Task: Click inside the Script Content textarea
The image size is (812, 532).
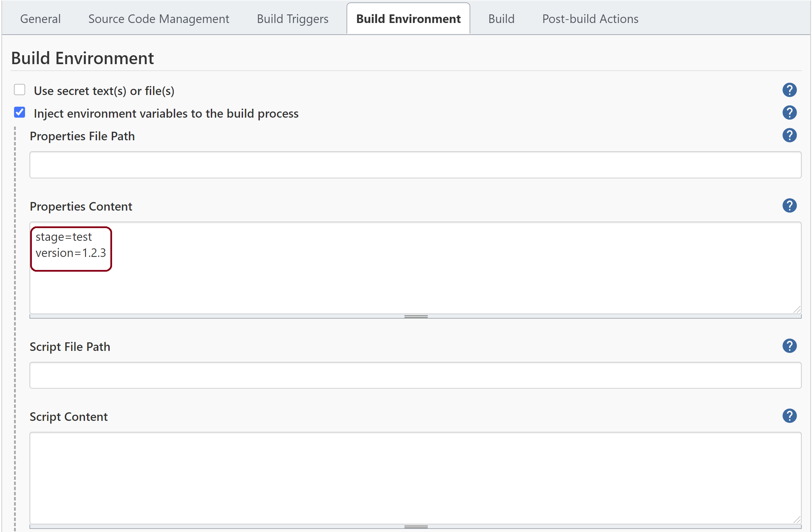Action: pyautogui.click(x=415, y=478)
